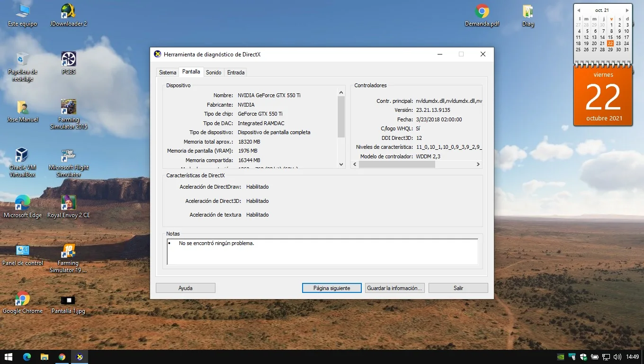Select the JDownloader 2 desktop shortcut

click(x=69, y=15)
